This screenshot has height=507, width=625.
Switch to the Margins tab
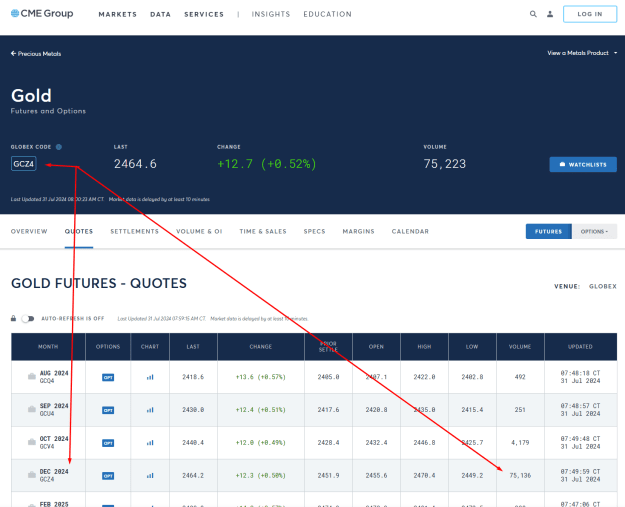[x=358, y=232]
